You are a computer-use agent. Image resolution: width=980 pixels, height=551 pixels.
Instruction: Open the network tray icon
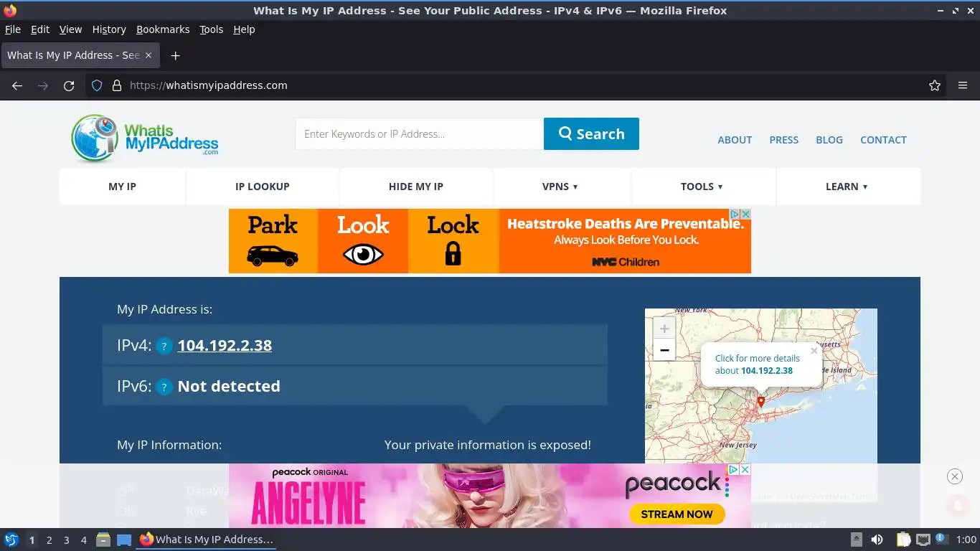tap(923, 540)
